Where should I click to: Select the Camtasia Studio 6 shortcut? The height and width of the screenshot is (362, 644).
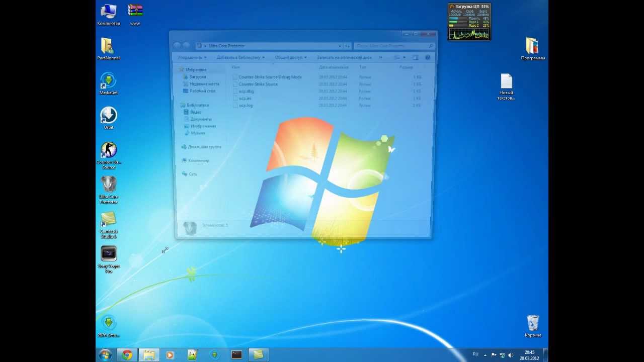[108, 225]
